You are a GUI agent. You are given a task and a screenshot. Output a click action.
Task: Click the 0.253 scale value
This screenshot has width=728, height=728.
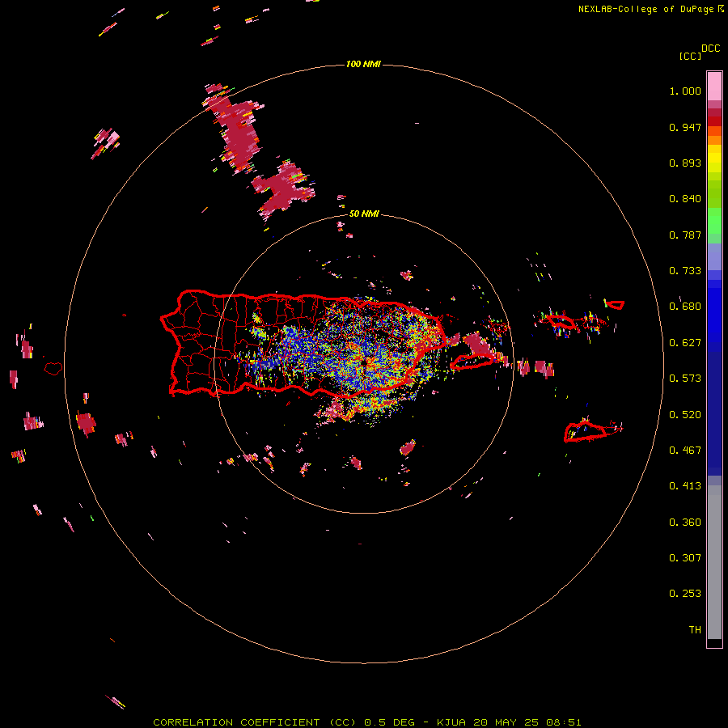point(685,594)
